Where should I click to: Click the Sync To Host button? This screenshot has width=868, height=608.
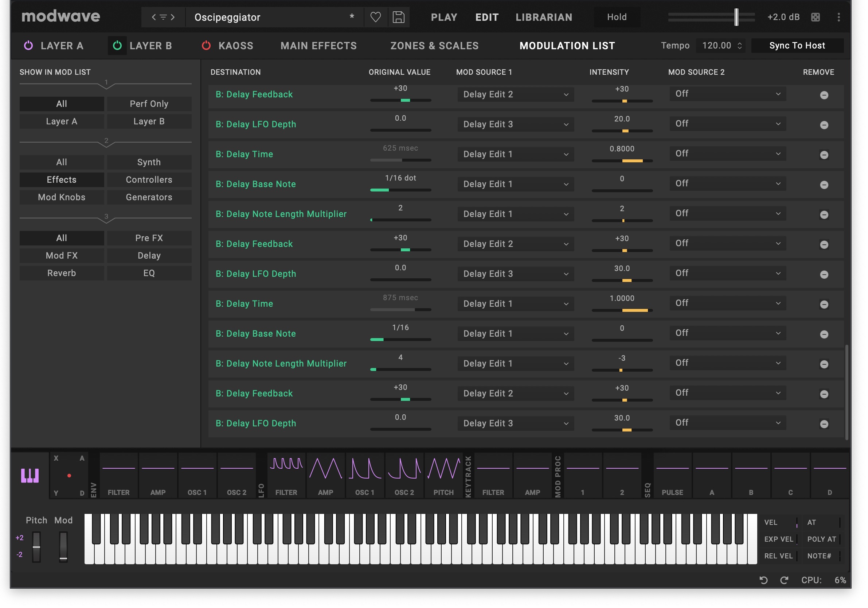pyautogui.click(x=797, y=46)
